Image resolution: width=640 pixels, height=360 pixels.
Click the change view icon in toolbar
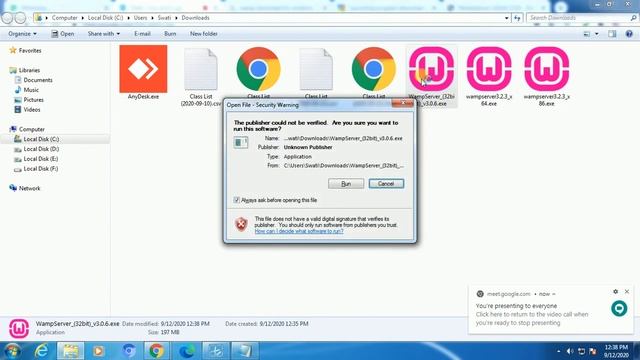coord(587,34)
